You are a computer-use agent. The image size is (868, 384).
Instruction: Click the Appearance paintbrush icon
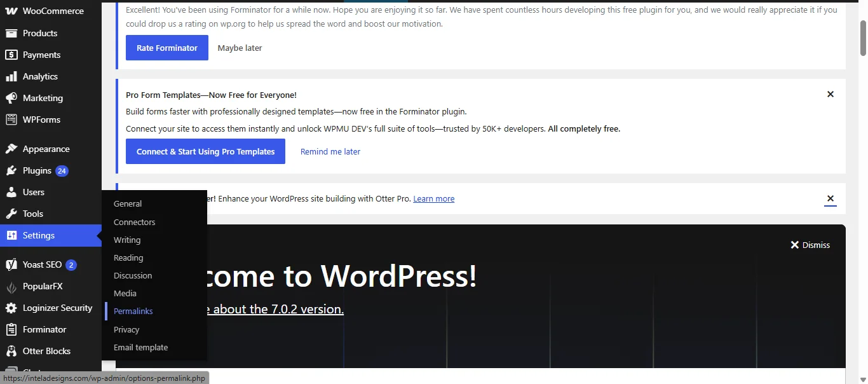(11, 149)
